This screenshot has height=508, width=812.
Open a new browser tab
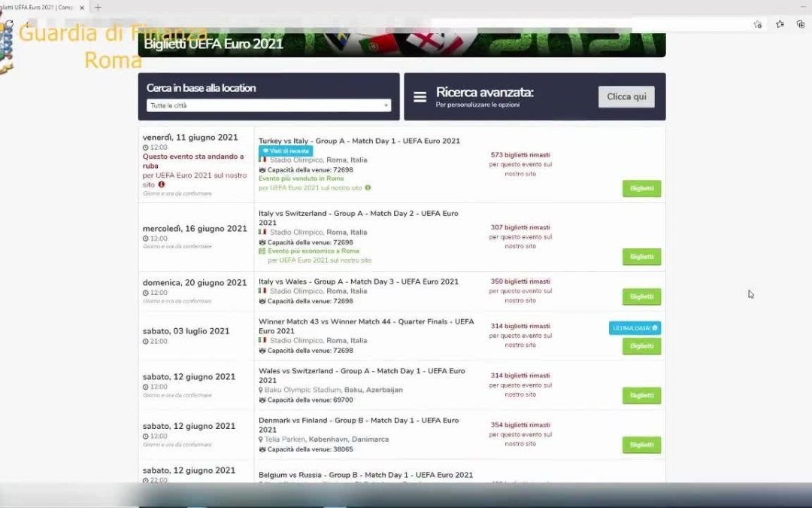98,8
